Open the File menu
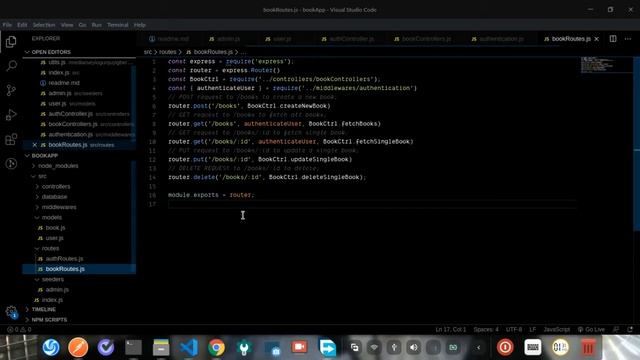The width and height of the screenshot is (640, 360). pos(7,25)
